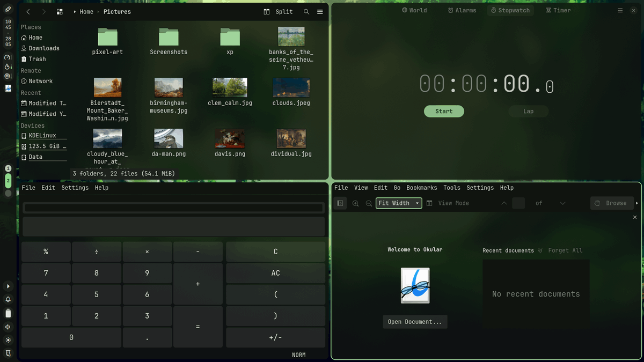Open the Screenshots folder

coord(169,42)
